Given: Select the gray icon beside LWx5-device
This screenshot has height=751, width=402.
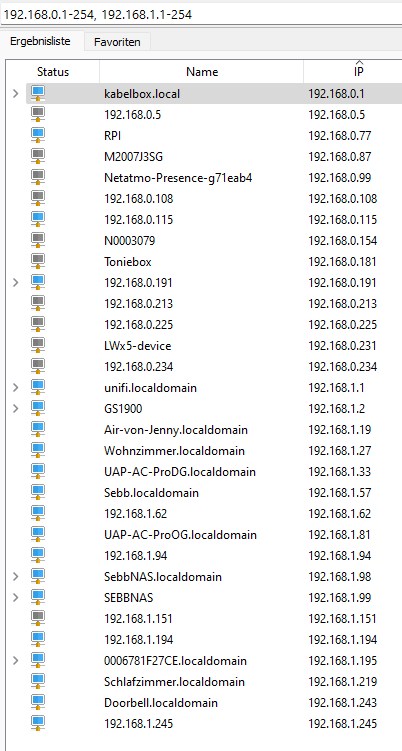Looking at the screenshot, I should (38, 346).
